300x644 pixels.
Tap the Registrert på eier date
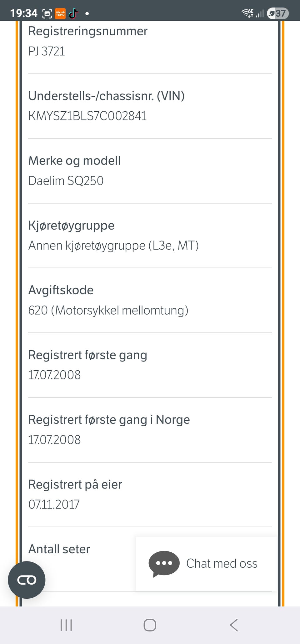[54, 505]
